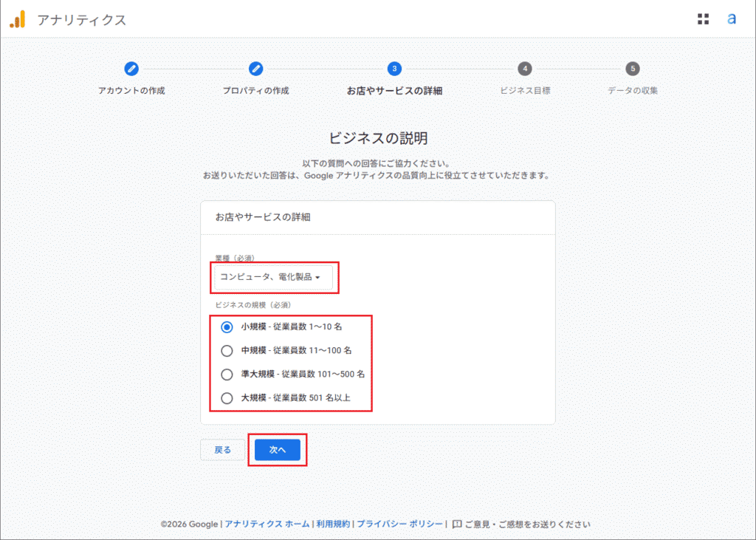756x540 pixels.
Task: Click the 戻る button to go back
Action: point(221,449)
